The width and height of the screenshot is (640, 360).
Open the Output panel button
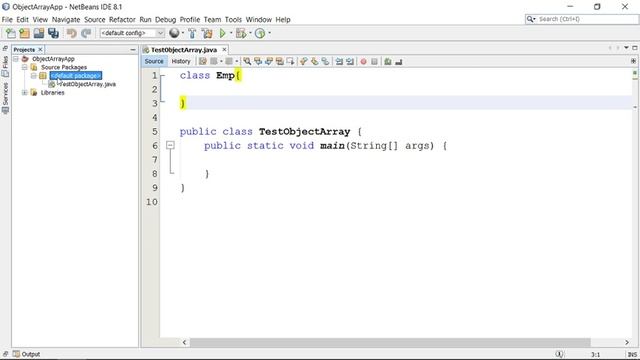click(x=26, y=354)
